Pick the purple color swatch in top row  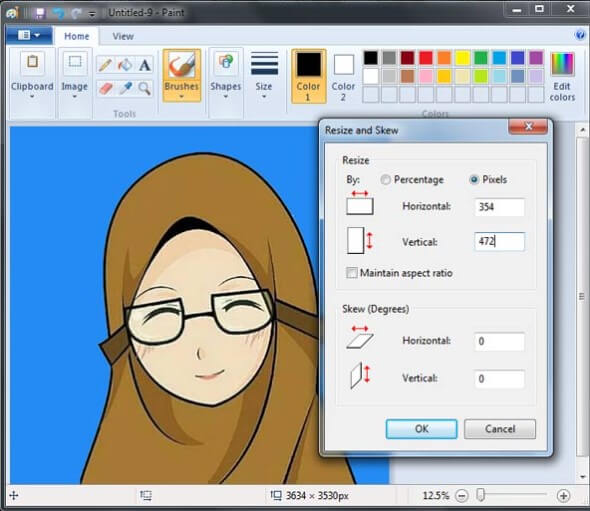point(536,58)
